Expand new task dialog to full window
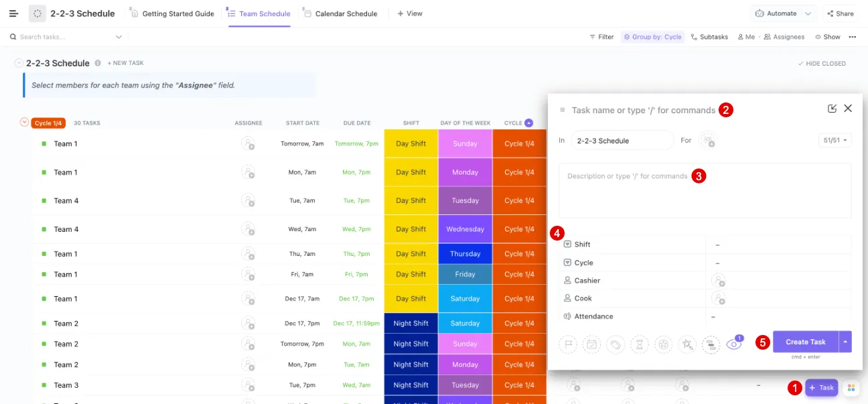Image resolution: width=868 pixels, height=404 pixels. pyautogui.click(x=832, y=109)
